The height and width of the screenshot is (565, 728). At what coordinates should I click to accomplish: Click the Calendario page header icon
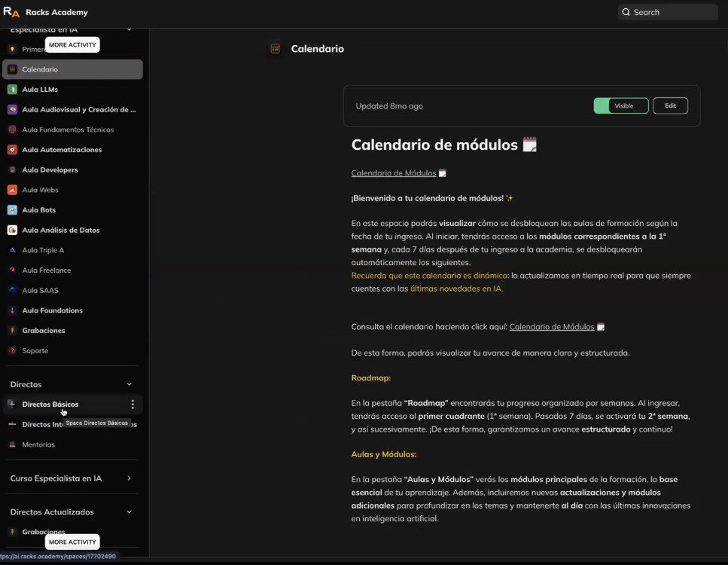point(275,49)
